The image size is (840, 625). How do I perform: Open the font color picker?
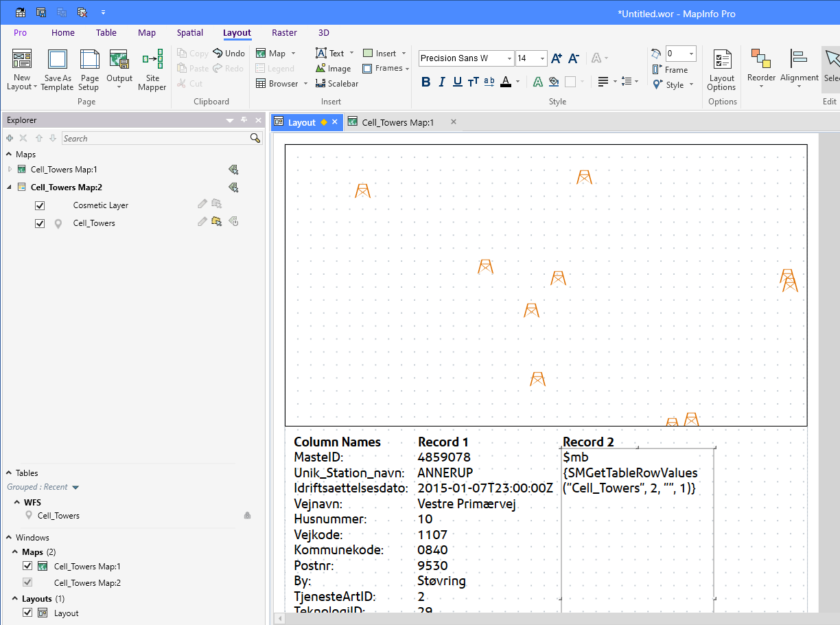tap(516, 81)
